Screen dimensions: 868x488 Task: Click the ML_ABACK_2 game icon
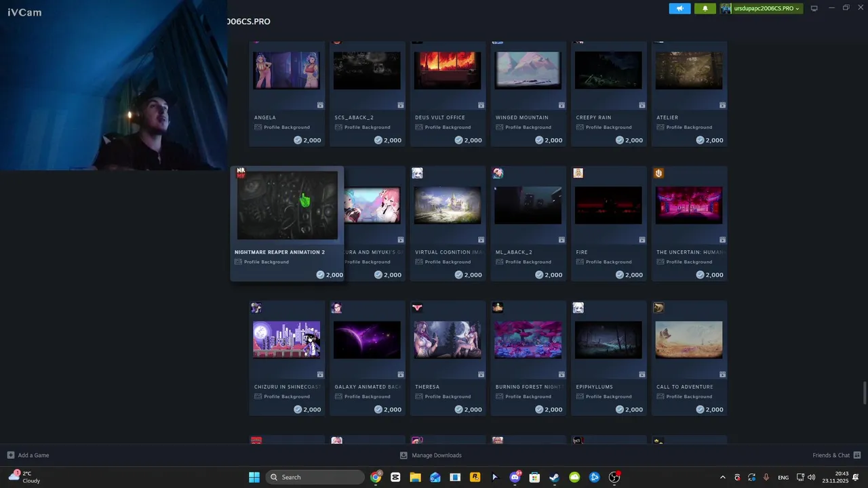pyautogui.click(x=498, y=174)
